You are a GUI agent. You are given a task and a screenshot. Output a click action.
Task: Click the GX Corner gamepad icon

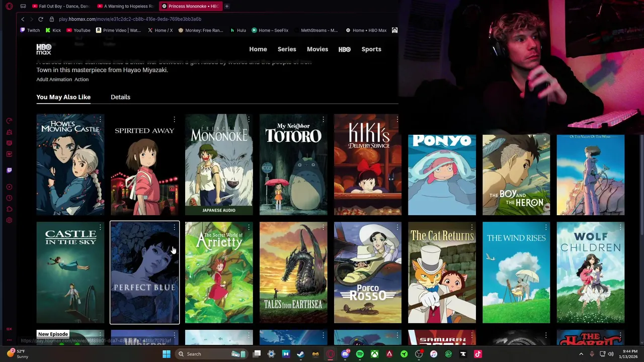pos(24,6)
